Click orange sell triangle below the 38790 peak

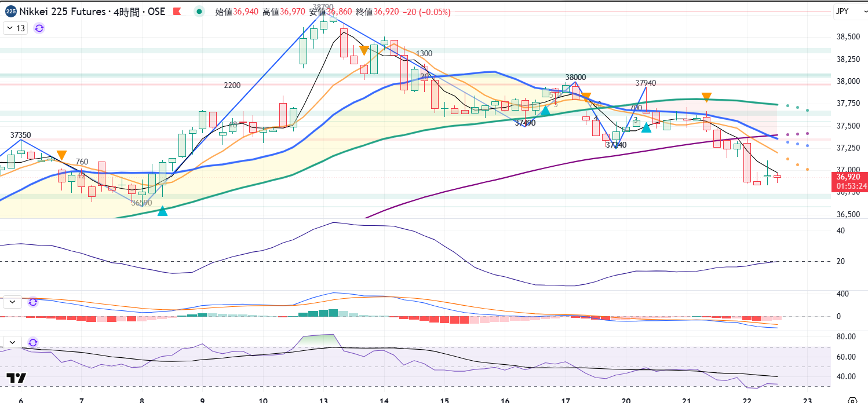point(364,50)
